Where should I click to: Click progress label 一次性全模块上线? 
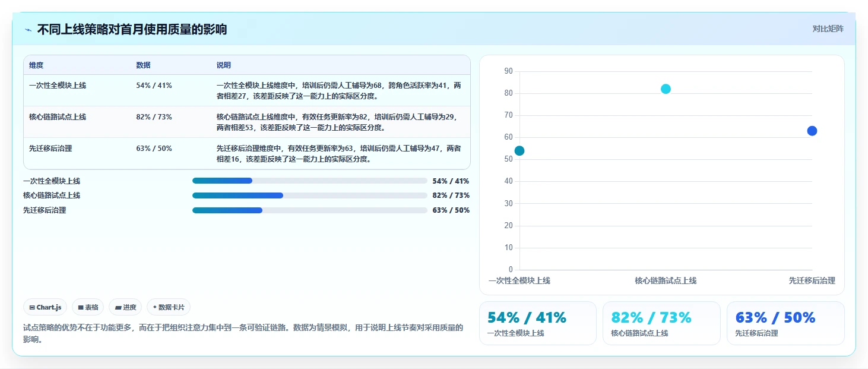pos(52,181)
